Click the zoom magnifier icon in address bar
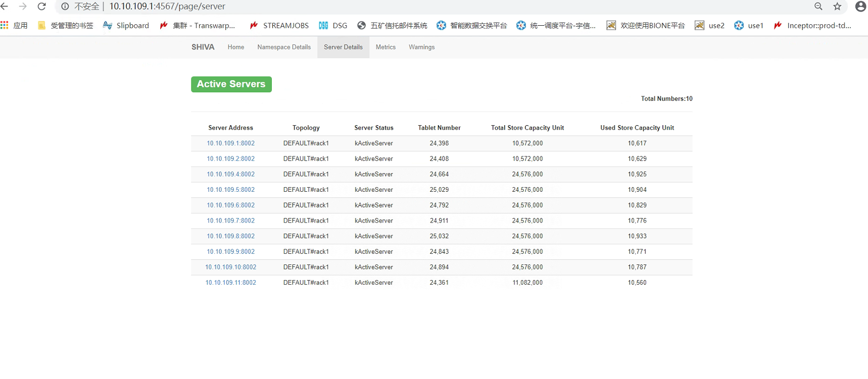The width and height of the screenshot is (868, 379). pos(818,7)
